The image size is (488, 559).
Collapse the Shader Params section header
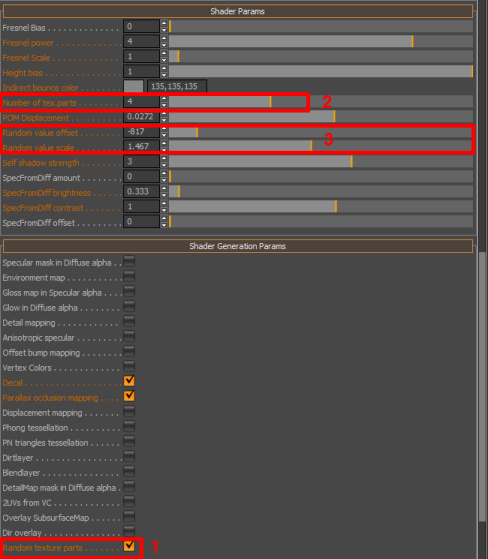[238, 11]
